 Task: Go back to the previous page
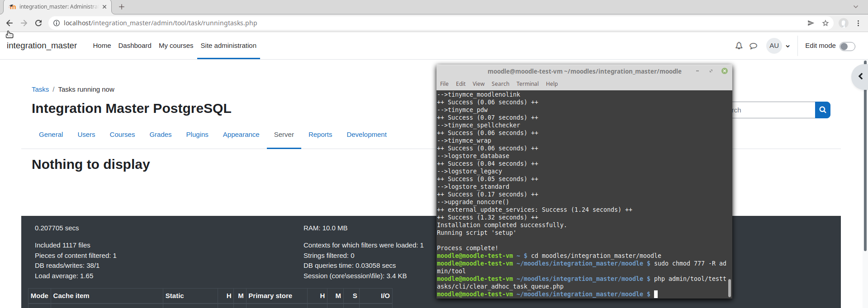click(9, 23)
